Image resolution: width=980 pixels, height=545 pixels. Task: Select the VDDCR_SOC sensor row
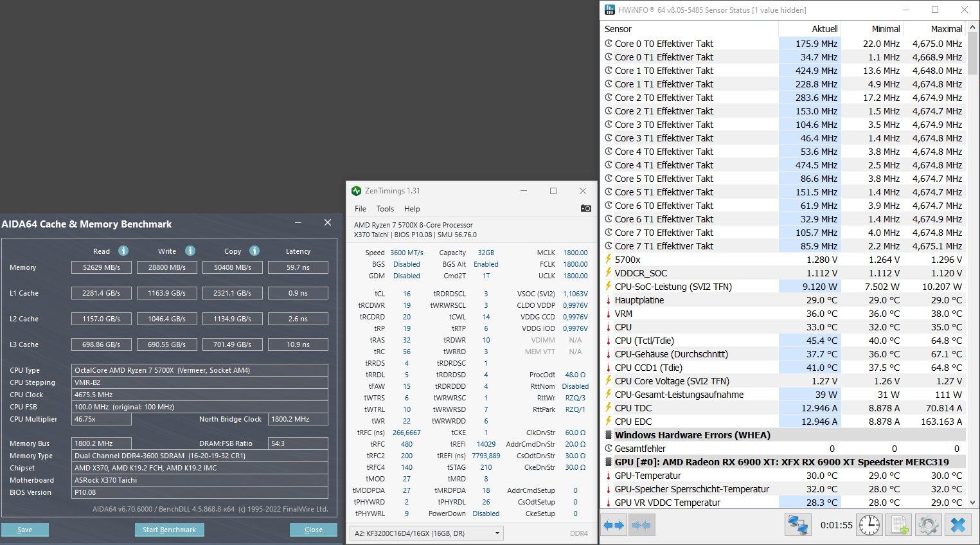[x=784, y=273]
